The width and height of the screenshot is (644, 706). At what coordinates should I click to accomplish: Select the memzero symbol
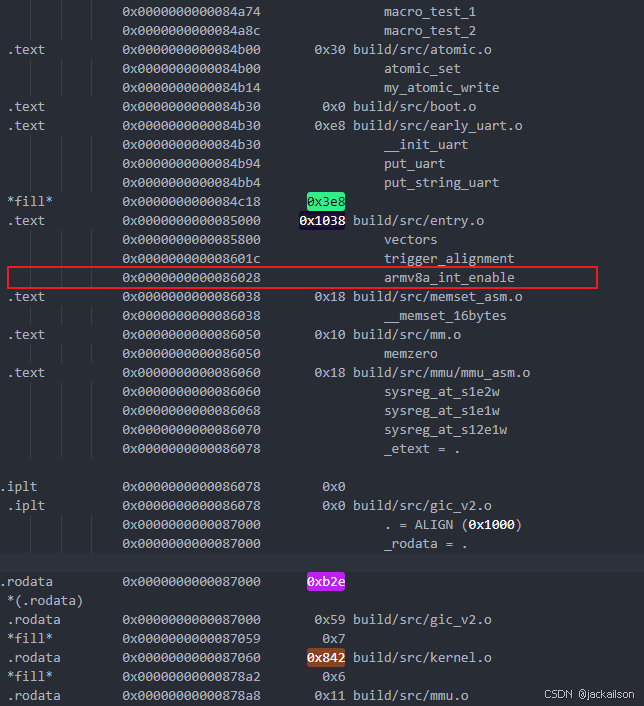pos(410,353)
